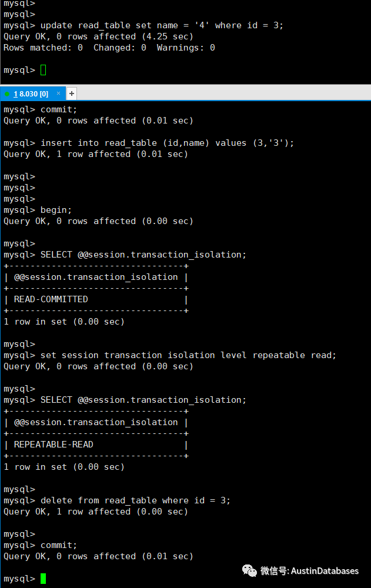Screen dimensions: 371x588
Task: Click the WeChat logo icon
Action: [249, 571]
